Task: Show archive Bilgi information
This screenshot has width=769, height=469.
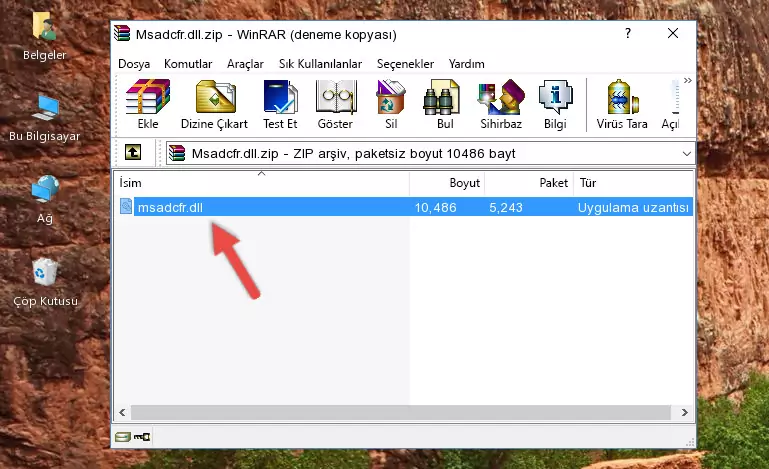Action: pos(555,104)
